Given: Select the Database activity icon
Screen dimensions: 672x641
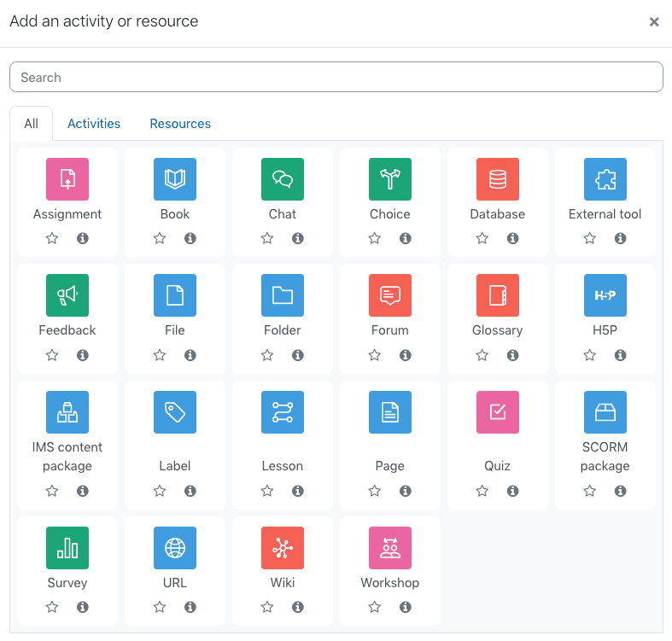Looking at the screenshot, I should [497, 179].
